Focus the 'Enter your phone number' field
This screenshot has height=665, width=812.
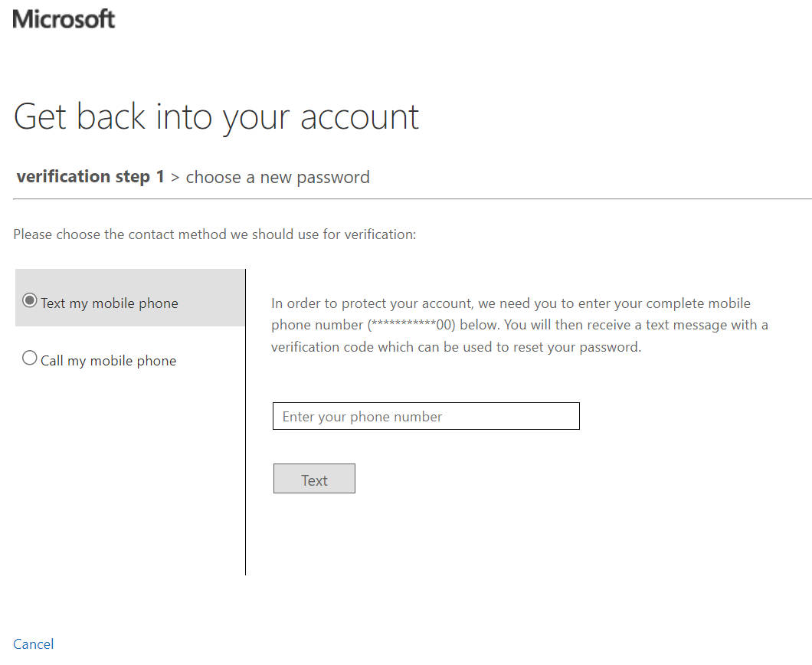point(426,417)
